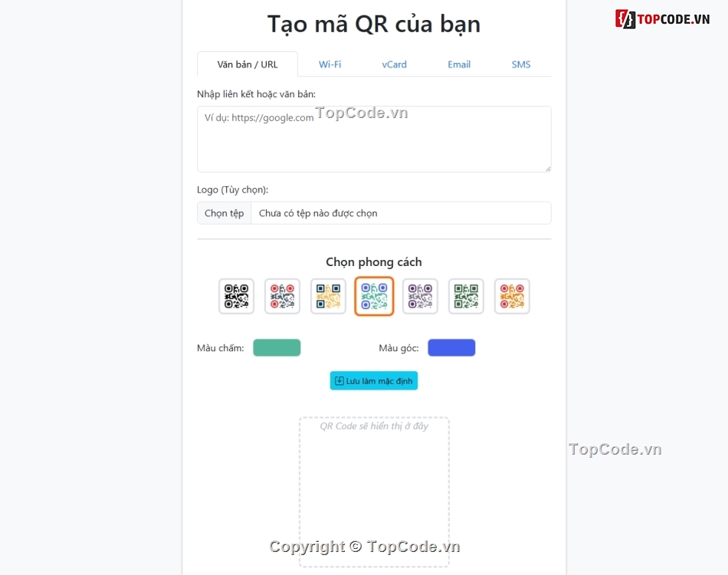Click Lưu làm mặc định button
This screenshot has width=728, height=575.
(374, 381)
